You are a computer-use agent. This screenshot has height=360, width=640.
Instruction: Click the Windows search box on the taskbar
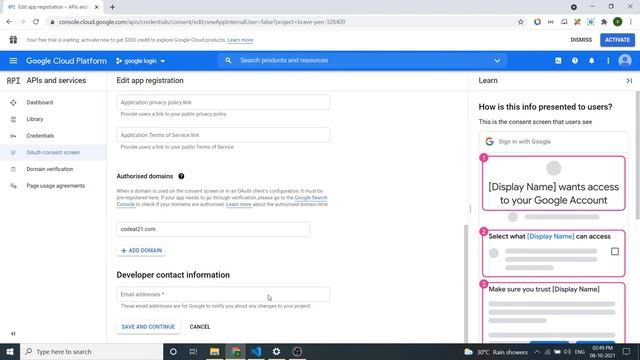(91, 351)
